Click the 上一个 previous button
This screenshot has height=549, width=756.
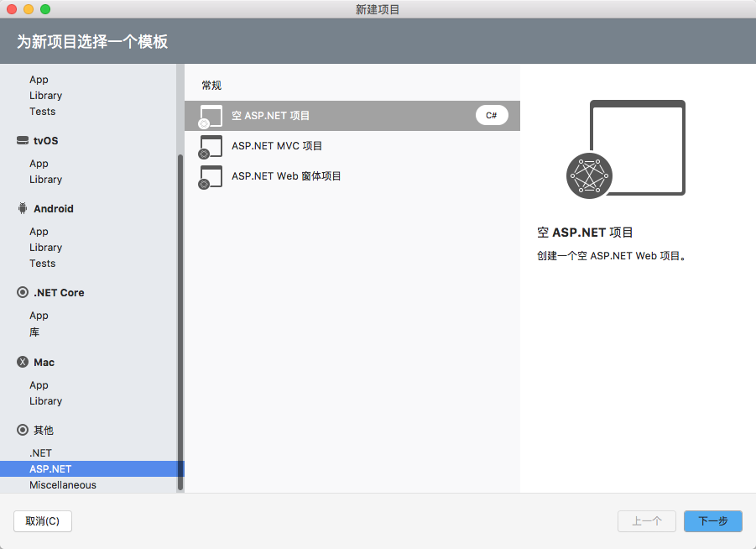647,521
